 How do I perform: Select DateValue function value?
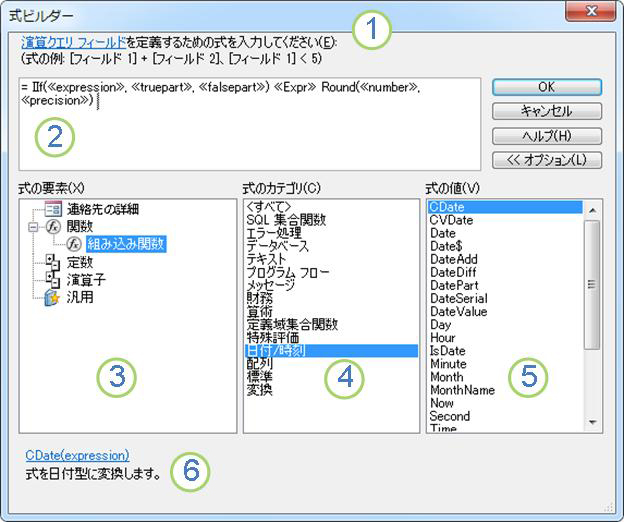tap(505, 312)
